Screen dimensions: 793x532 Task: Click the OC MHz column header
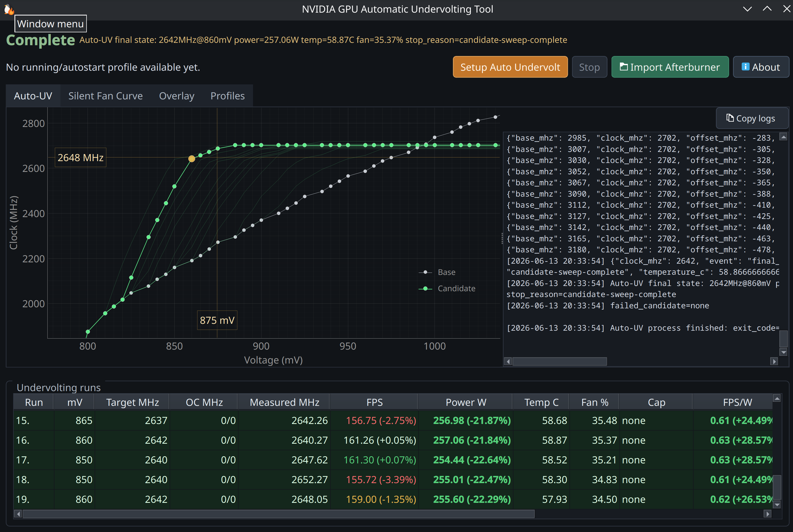point(204,402)
